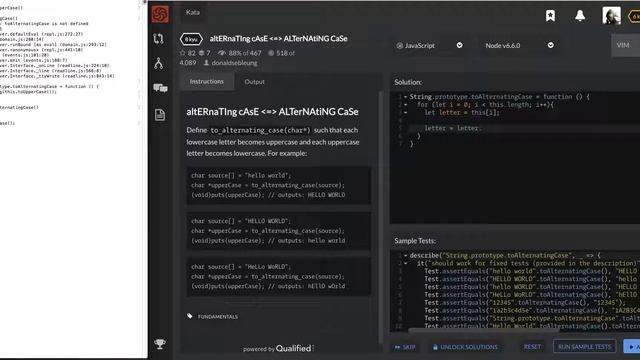Click the instructions panel vertical scrollbar
The width and height of the screenshot is (640, 360).
click(x=380, y=216)
